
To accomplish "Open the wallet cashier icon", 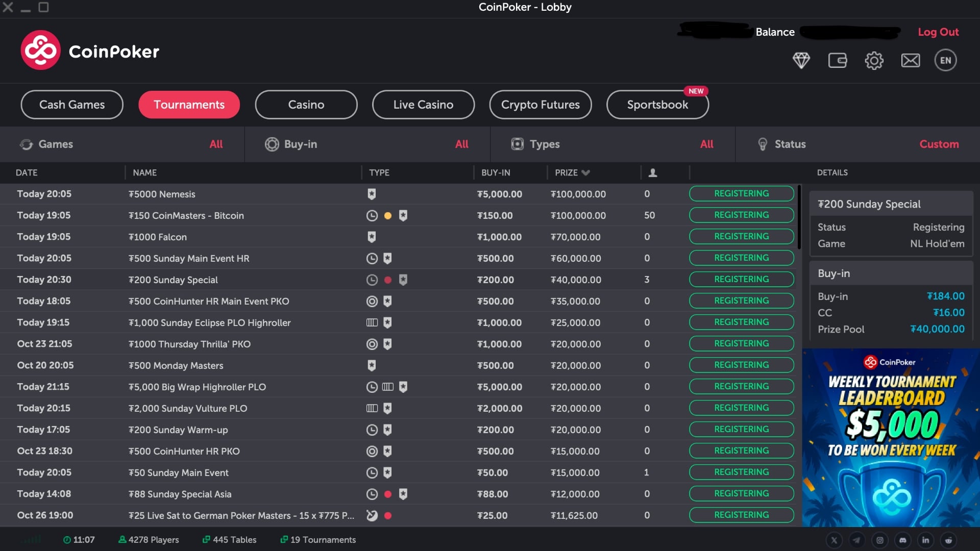I will (x=838, y=60).
